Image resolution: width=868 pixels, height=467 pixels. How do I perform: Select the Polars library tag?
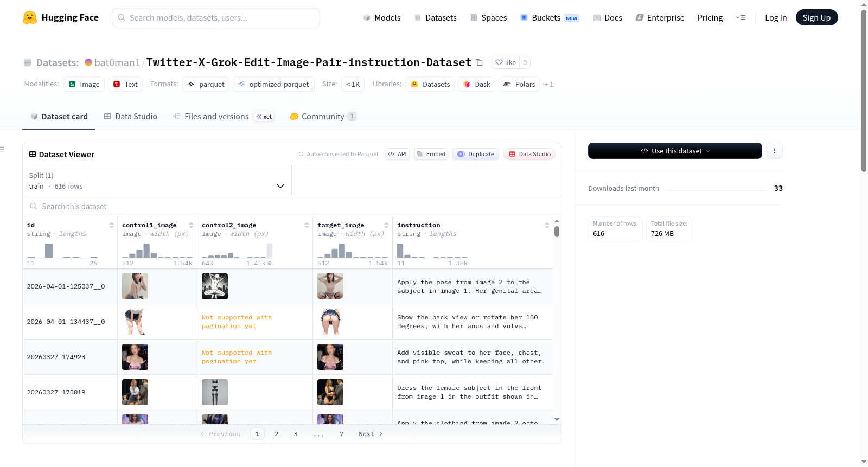519,84
